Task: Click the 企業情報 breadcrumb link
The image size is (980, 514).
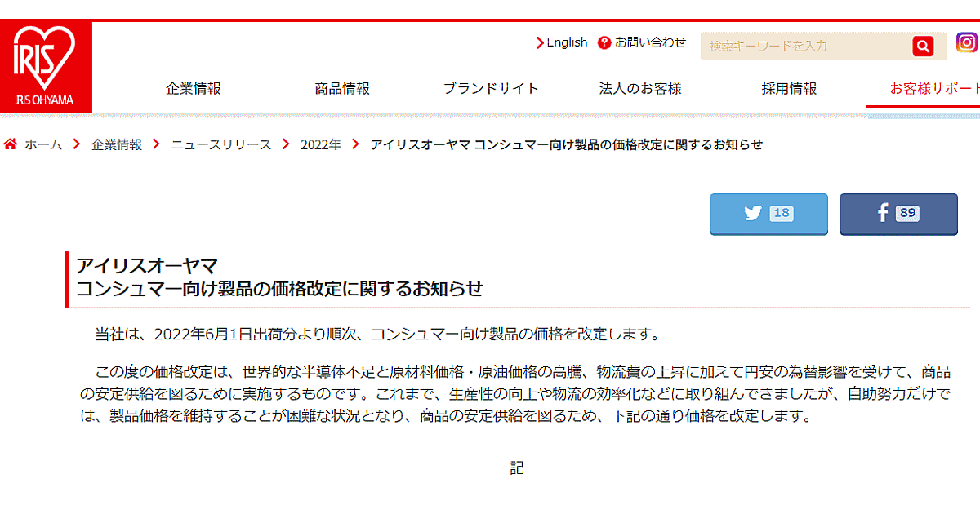Action: tap(117, 144)
